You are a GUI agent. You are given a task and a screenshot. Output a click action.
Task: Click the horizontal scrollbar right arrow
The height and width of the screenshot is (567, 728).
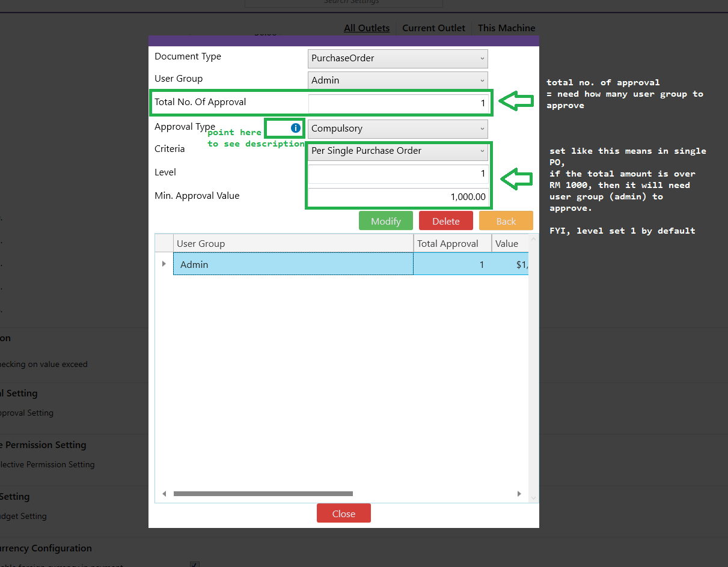click(x=519, y=494)
